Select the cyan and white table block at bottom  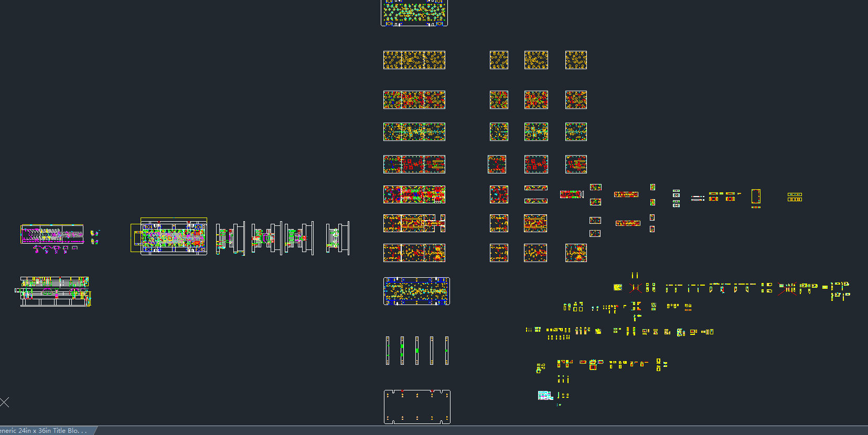[545, 395]
